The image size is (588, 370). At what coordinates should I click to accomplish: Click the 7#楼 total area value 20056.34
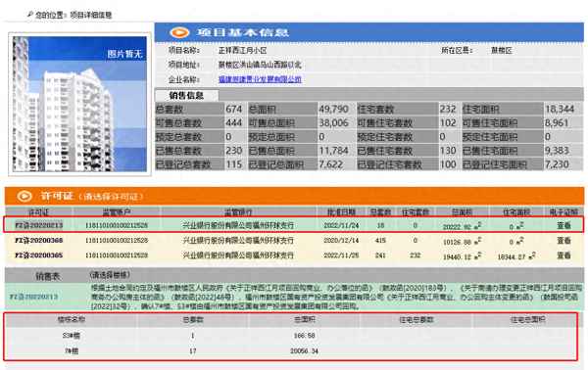click(x=304, y=351)
